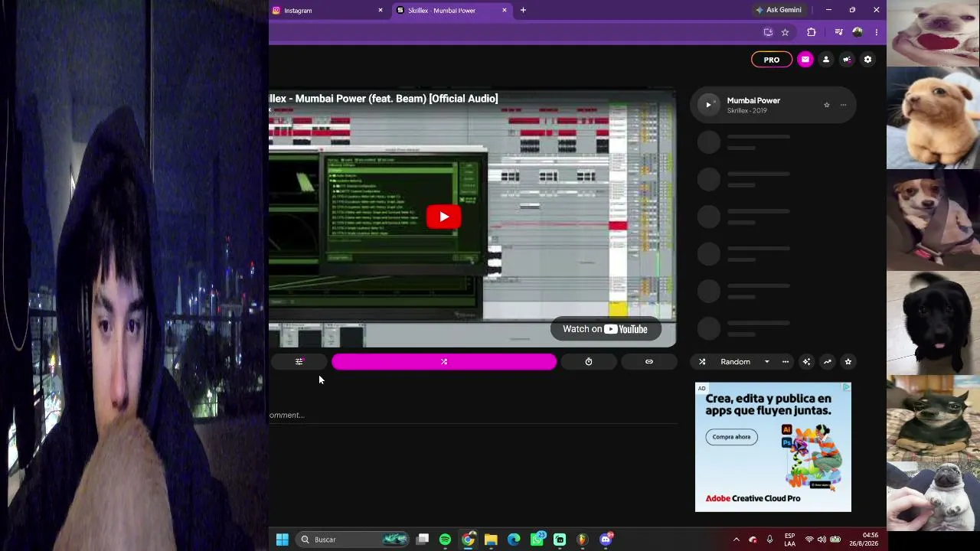Click the Ask Gemini button
Screen dimensions: 980x551
(x=778, y=10)
